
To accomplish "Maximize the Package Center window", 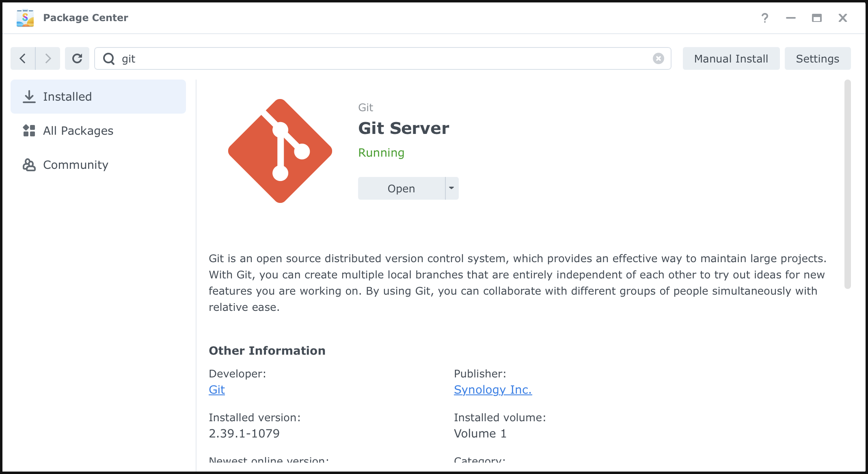I will pyautogui.click(x=816, y=18).
